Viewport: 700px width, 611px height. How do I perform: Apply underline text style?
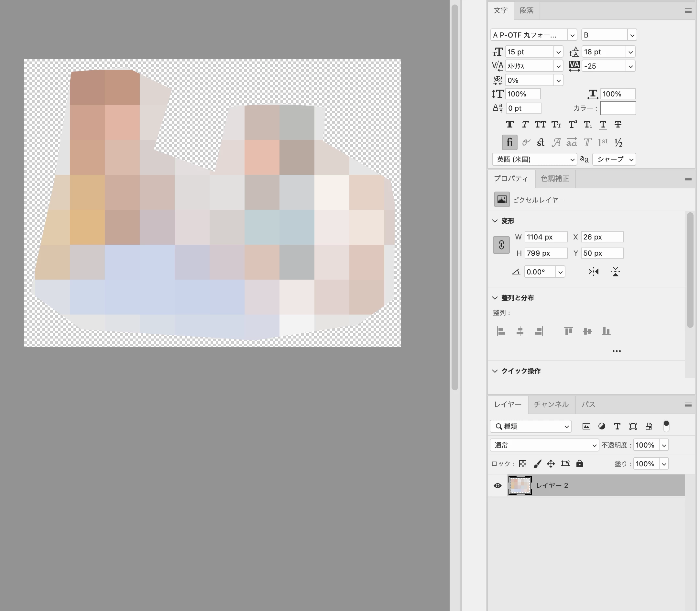[x=603, y=125]
